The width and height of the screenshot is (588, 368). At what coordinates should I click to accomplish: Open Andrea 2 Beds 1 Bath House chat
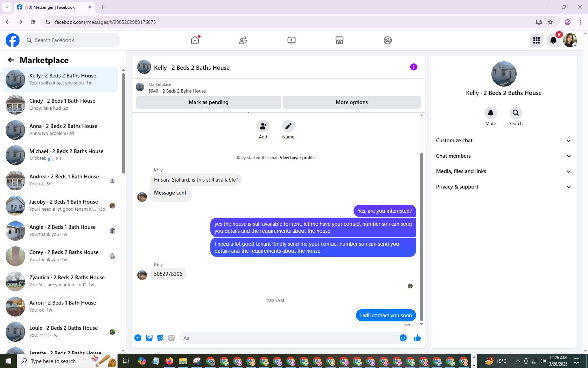[60, 180]
